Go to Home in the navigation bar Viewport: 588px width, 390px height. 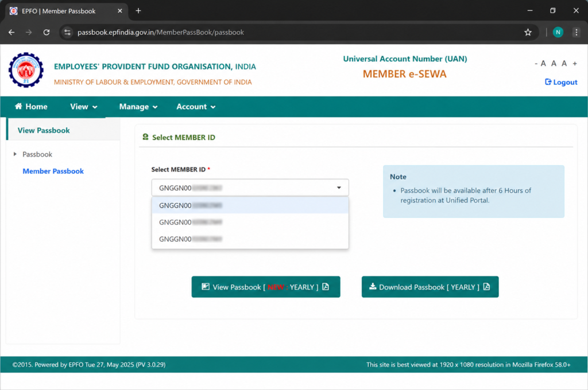point(31,107)
